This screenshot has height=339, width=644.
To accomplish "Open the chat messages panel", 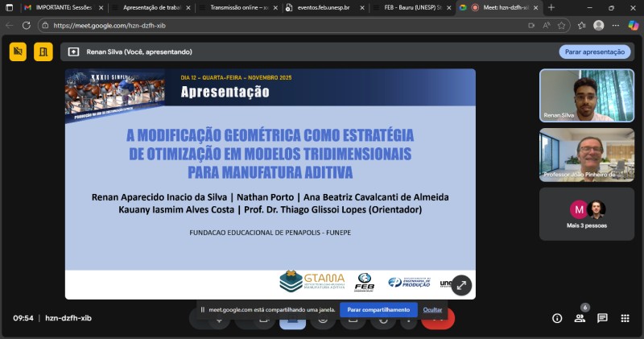I will coord(602,318).
